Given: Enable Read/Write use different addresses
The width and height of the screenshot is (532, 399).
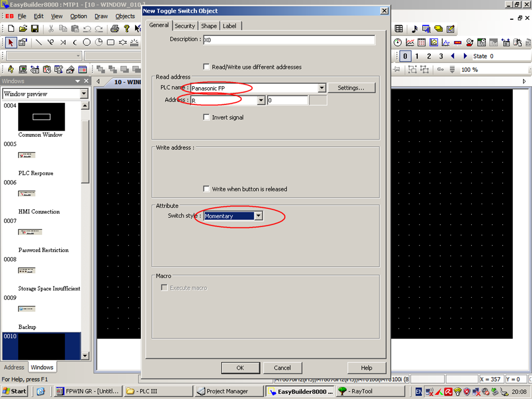Looking at the screenshot, I should [207, 66].
